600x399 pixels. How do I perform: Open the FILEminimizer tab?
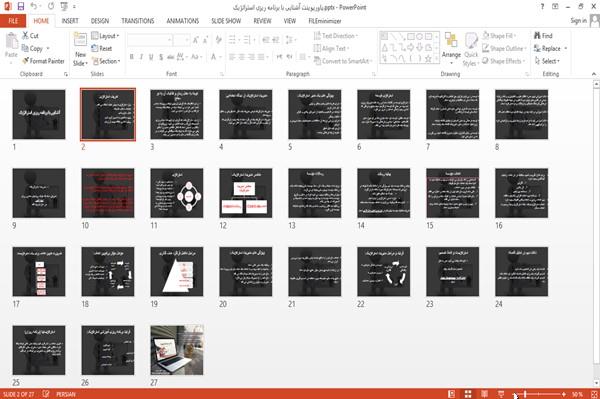(325, 21)
